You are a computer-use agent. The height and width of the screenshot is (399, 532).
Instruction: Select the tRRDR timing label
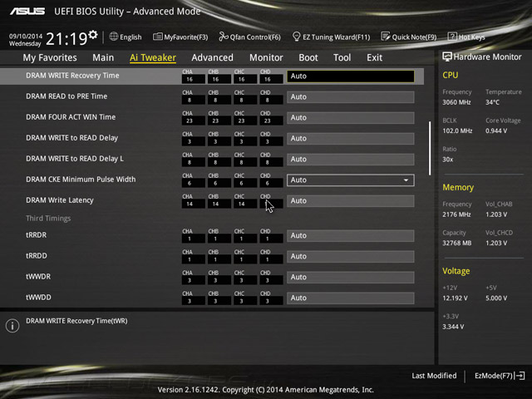click(37, 234)
